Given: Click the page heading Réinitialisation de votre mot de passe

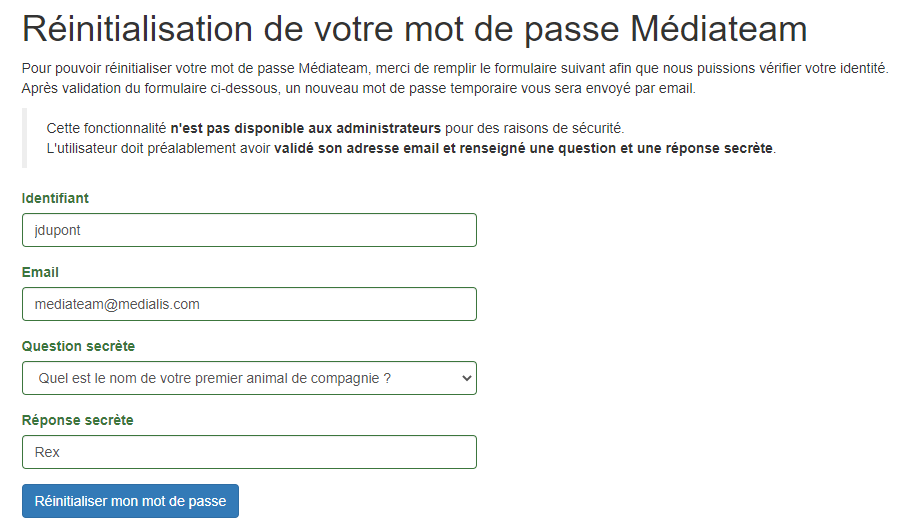Looking at the screenshot, I should coord(414,29).
